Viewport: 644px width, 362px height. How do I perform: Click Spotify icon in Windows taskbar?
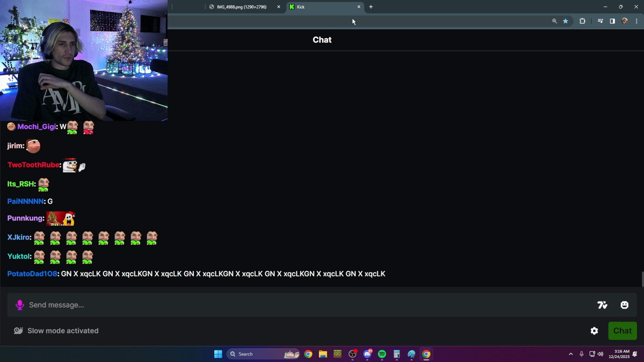tap(382, 354)
